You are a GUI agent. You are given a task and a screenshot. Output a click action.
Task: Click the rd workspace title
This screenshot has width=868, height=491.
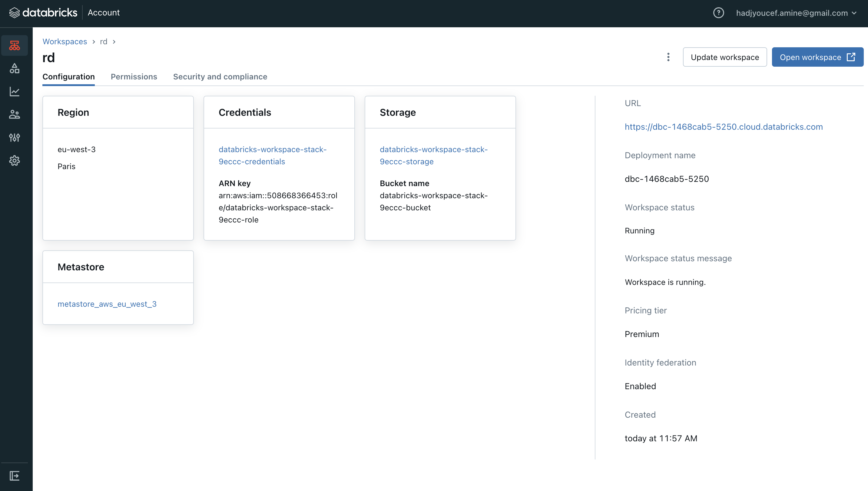click(48, 58)
